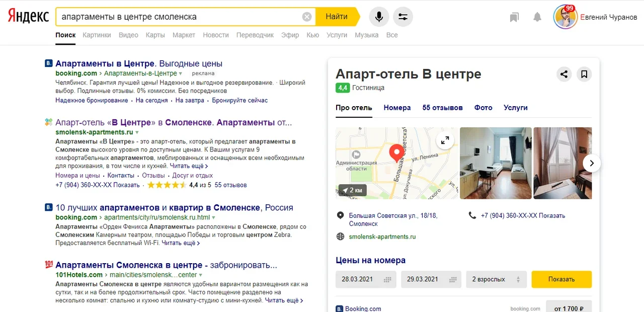Expand dropdown arrow after Апартаменты-в-Центре
This screenshot has width=644, height=312.
[x=181, y=73]
